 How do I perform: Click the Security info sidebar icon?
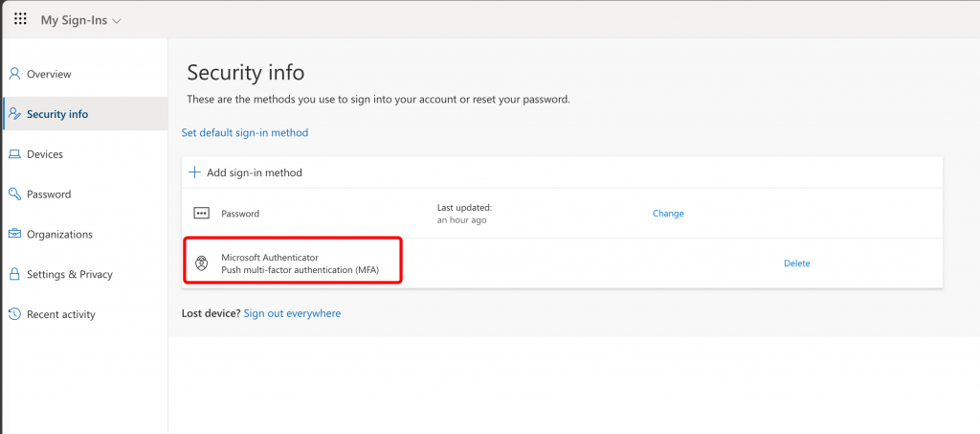14,114
